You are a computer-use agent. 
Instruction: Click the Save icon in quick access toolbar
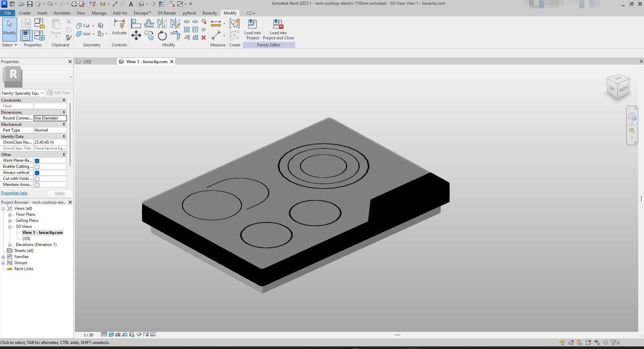[30, 4]
